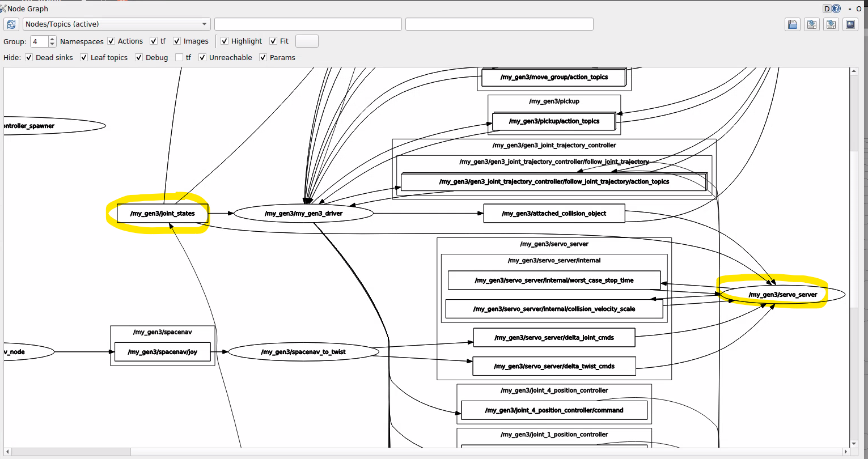
Task: Toggle hiding of Dead sinks
Action: [28, 57]
